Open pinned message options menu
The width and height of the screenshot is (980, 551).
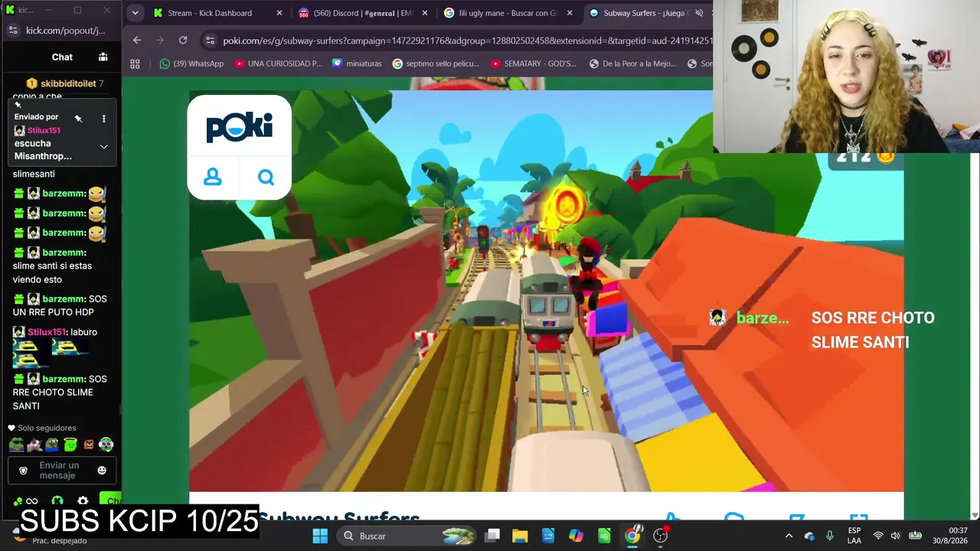coord(103,119)
